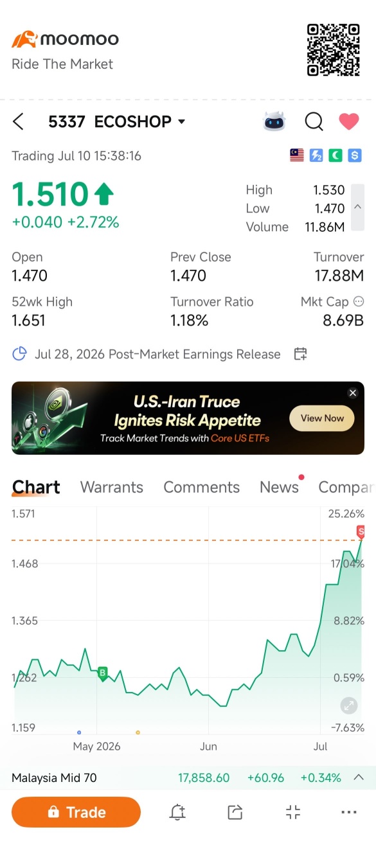
Task: Click the View Now button
Action: pos(322,418)
